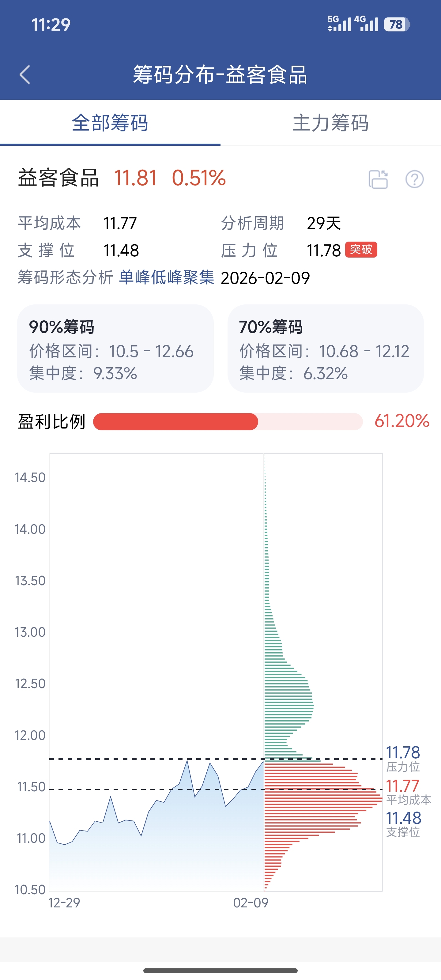Open the 单峰低峰聚集 analysis link

(x=167, y=277)
